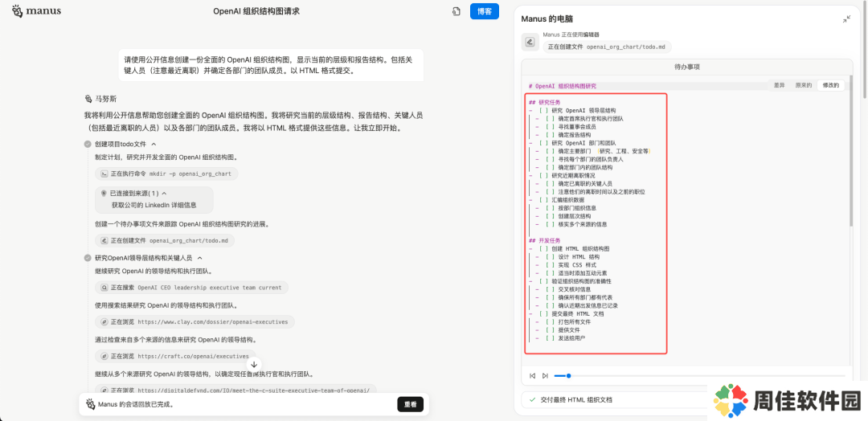Open the mkdir -p openai_org_chart command chip

[x=166, y=174]
